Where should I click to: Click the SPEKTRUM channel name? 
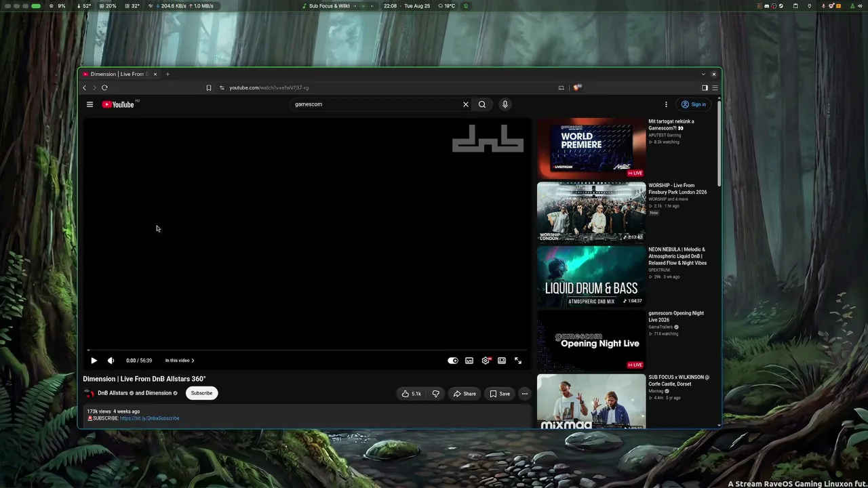point(660,270)
